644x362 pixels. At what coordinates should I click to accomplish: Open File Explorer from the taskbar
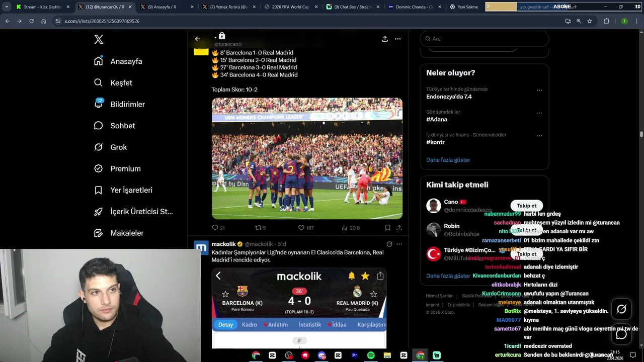click(387, 355)
